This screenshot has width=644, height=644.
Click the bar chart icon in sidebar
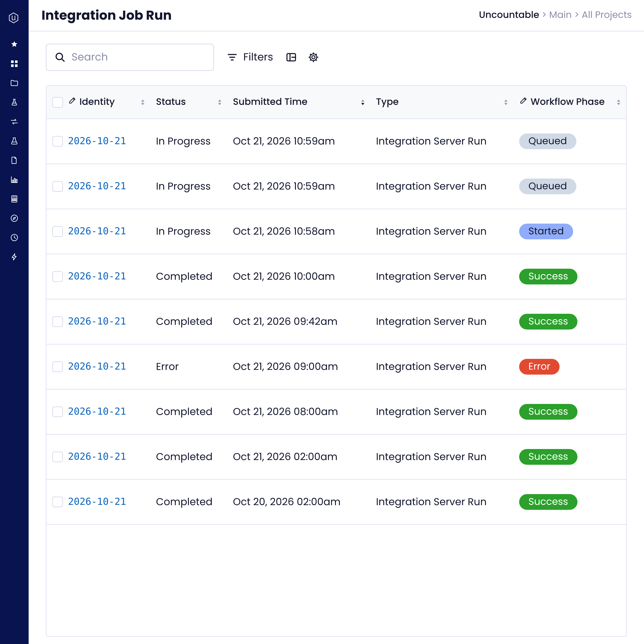(14, 180)
